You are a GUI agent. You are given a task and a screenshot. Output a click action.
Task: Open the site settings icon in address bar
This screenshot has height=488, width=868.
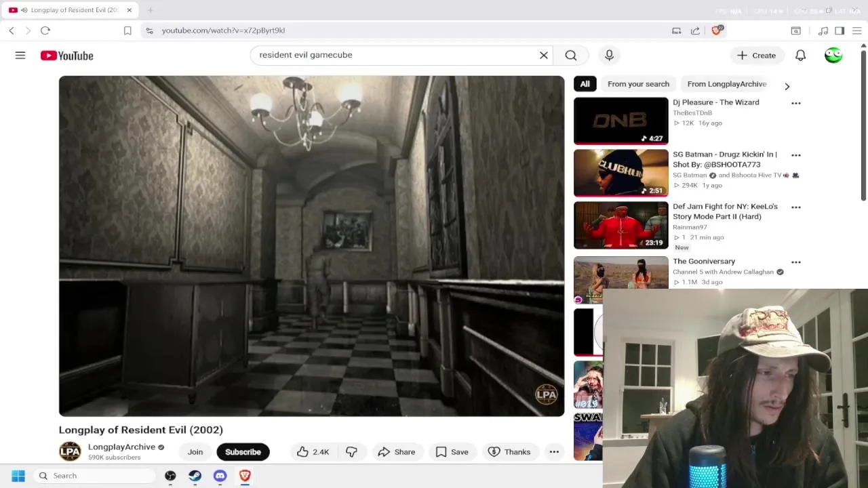click(x=149, y=30)
